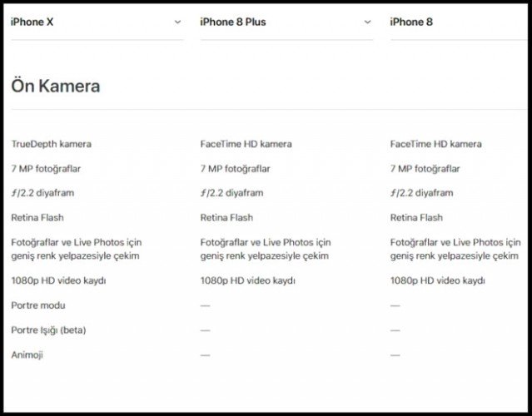532x416 pixels.
Task: Click the chevron next to iPhone X
Action: point(177,22)
